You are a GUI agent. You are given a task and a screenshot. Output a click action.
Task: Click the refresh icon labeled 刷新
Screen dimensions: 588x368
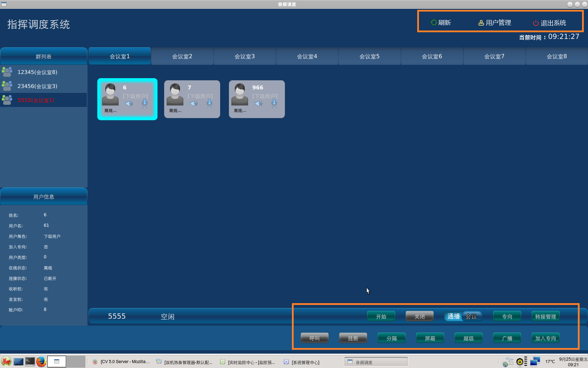tap(434, 23)
